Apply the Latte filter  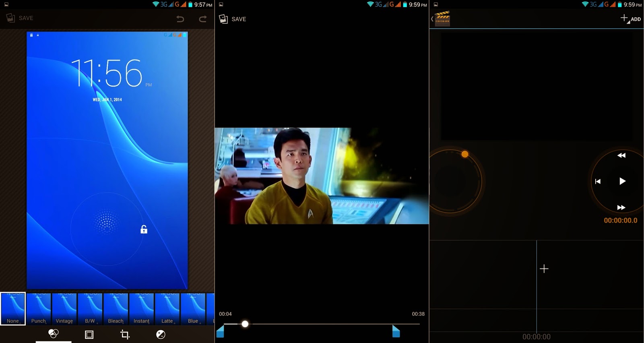(167, 309)
